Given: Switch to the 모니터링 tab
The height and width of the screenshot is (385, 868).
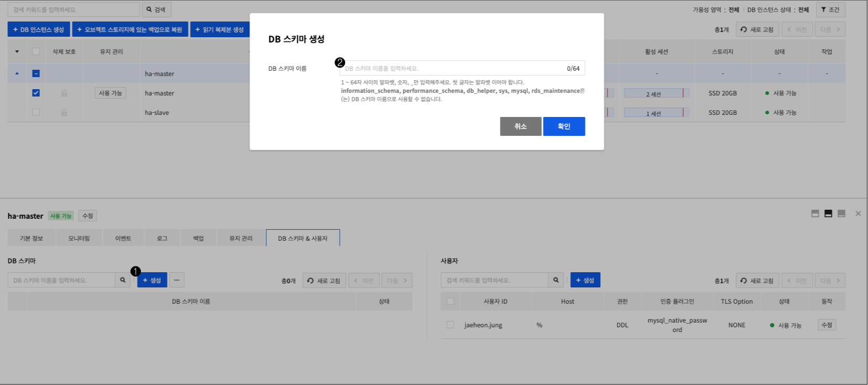Looking at the screenshot, I should tap(79, 238).
